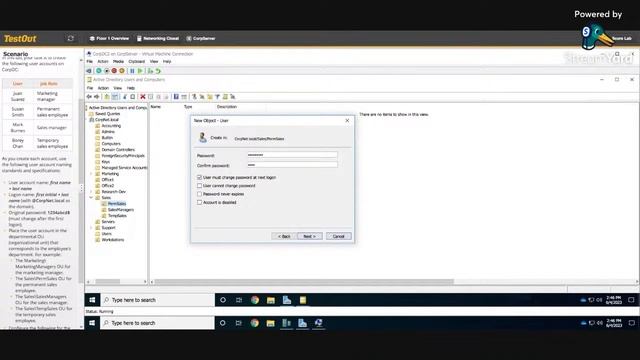Screen dimensions: 640x360
Task: Click the details pane horizontal scrollbar
Action: (x=304, y=282)
